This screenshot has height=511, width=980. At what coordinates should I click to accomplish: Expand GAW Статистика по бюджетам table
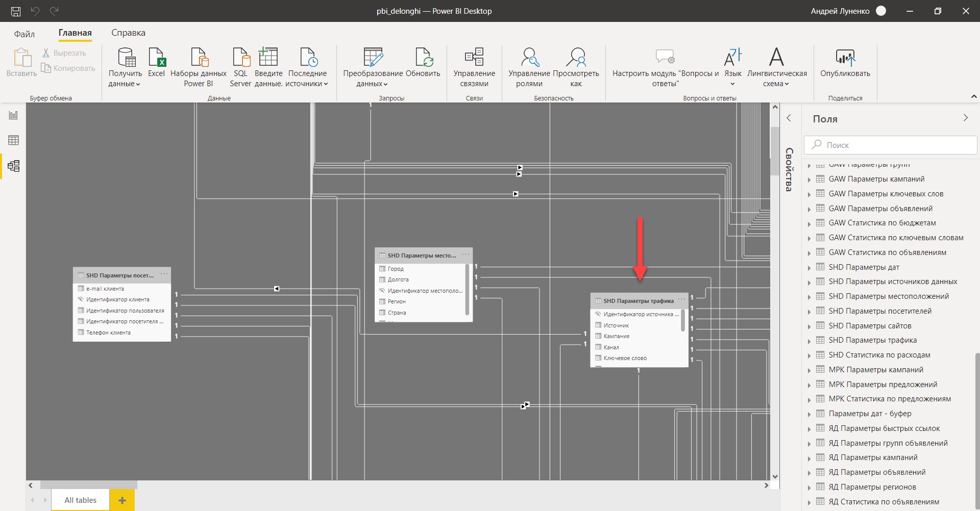click(x=809, y=223)
